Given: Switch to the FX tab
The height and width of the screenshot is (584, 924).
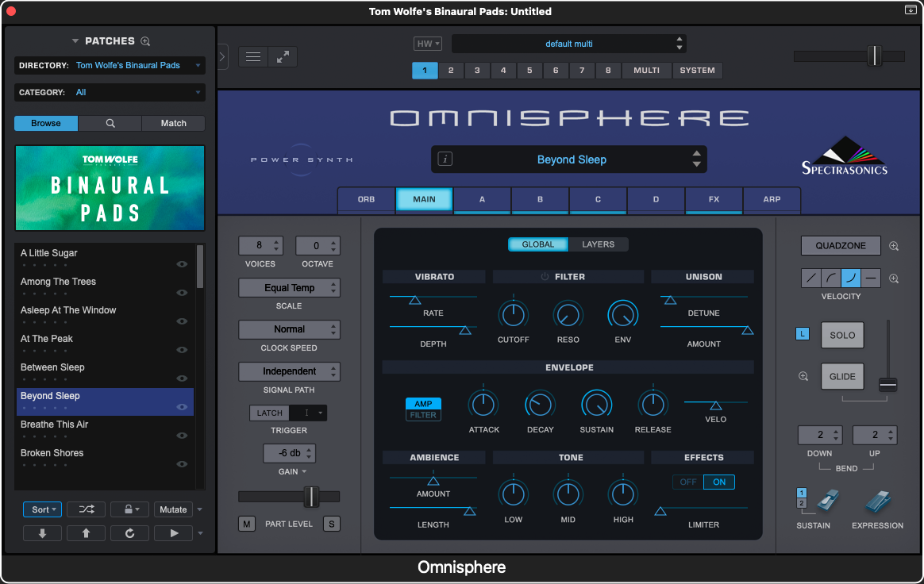Looking at the screenshot, I should (x=714, y=199).
